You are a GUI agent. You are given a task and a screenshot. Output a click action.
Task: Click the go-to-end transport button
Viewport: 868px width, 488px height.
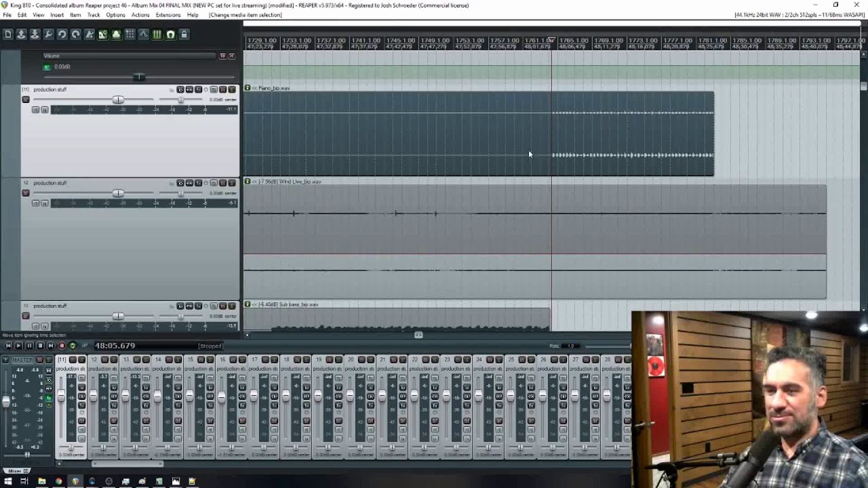51,346
